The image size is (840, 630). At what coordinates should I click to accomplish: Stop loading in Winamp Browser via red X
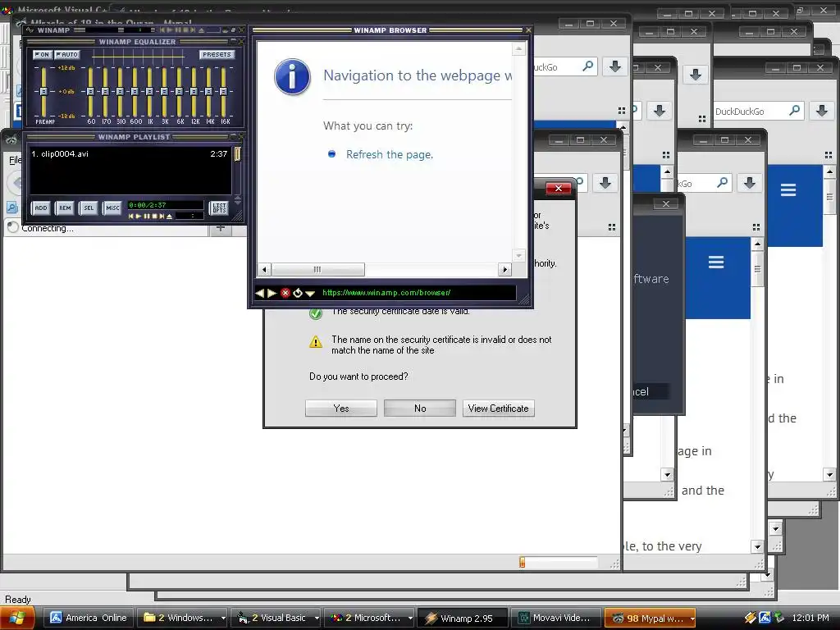click(x=285, y=293)
